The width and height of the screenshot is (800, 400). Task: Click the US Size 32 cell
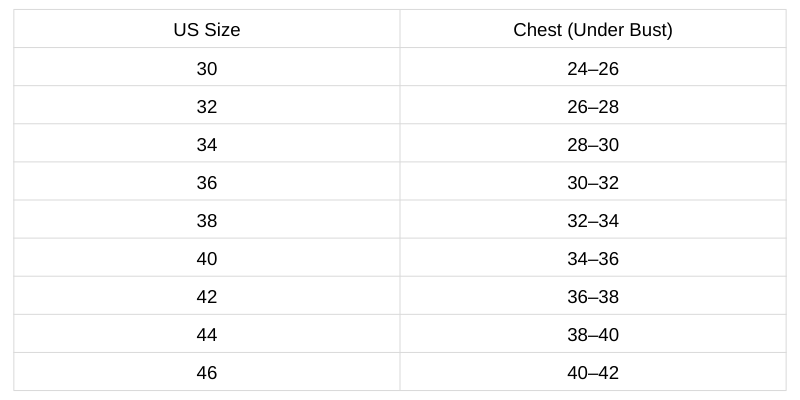tap(207, 107)
